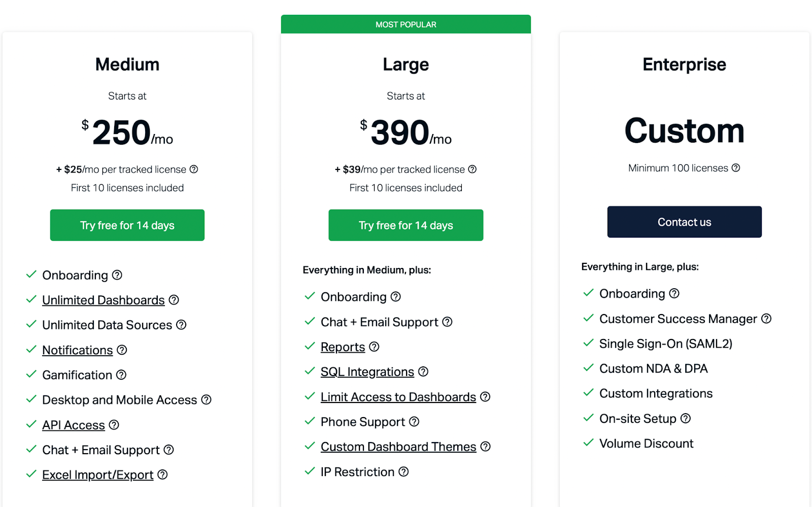Click help icon next to Gamification
This screenshot has height=507, width=812.
pos(121,375)
